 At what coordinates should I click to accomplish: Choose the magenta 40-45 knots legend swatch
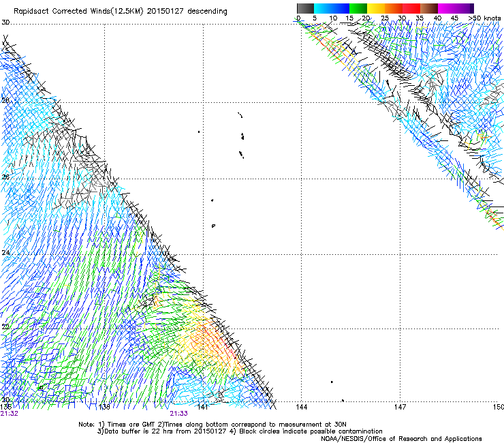click(x=447, y=8)
